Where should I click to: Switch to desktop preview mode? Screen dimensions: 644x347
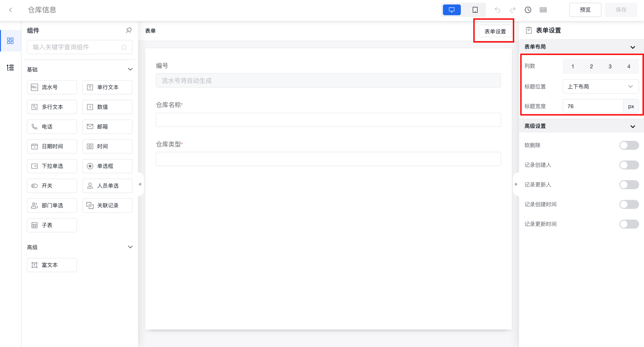[x=451, y=10]
